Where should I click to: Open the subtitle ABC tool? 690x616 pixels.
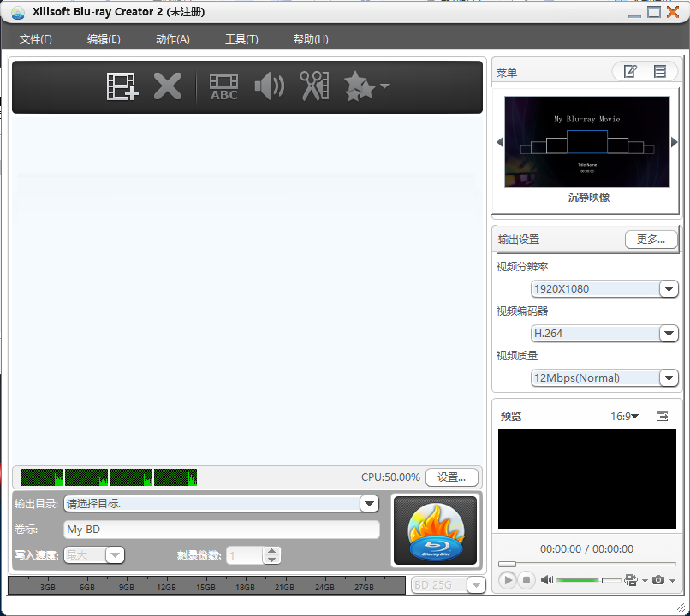click(x=223, y=86)
